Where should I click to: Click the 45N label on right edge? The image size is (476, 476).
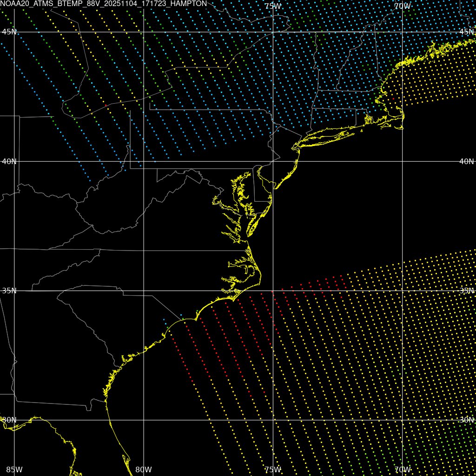466,32
